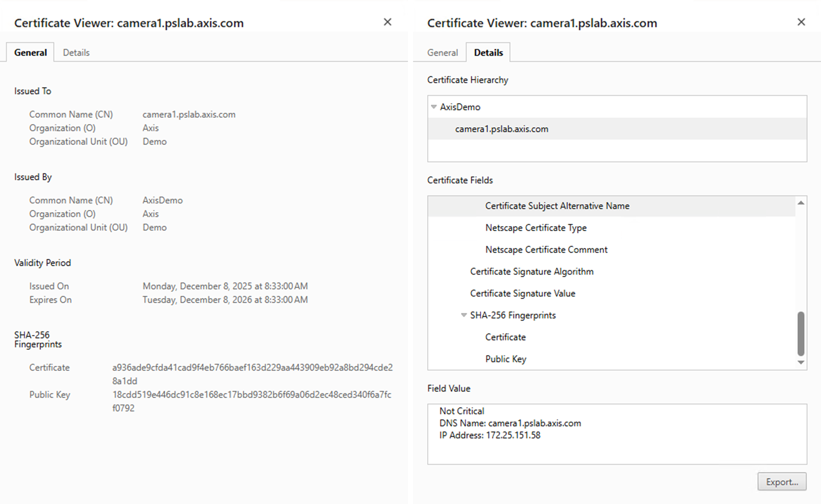Collapse the AxisDemo hierarchy triangle
The width and height of the screenshot is (821, 504).
[433, 107]
